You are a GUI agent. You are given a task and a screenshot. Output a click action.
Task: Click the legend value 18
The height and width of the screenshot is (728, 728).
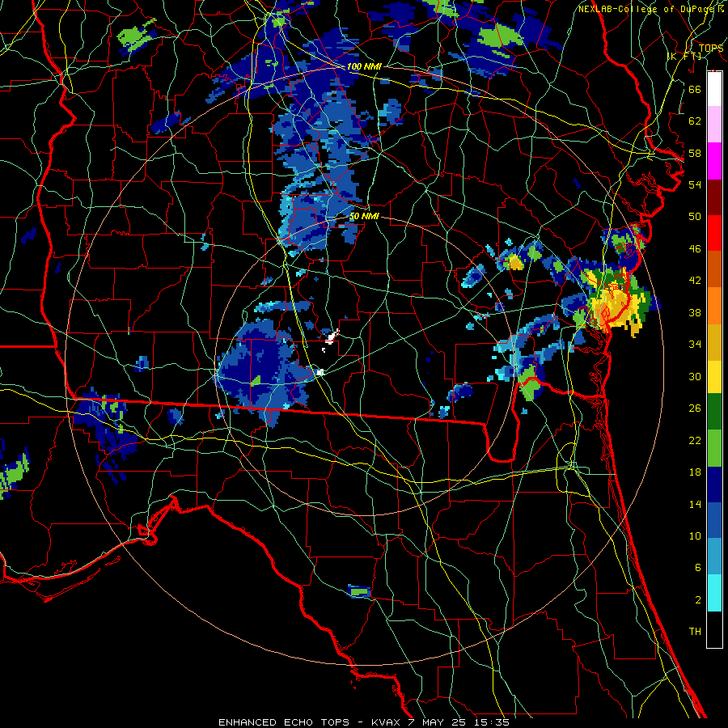[695, 472]
